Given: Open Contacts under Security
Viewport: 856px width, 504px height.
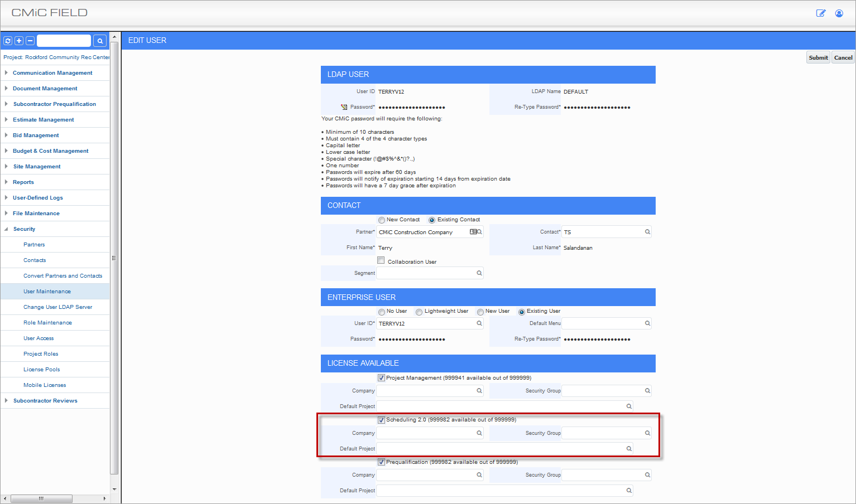Looking at the screenshot, I should [x=35, y=260].
